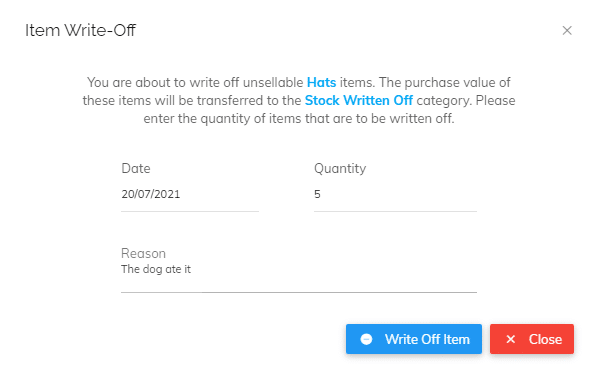This screenshot has width=598, height=378.
Task: Click the underline beneath the Reason field
Action: click(x=299, y=292)
